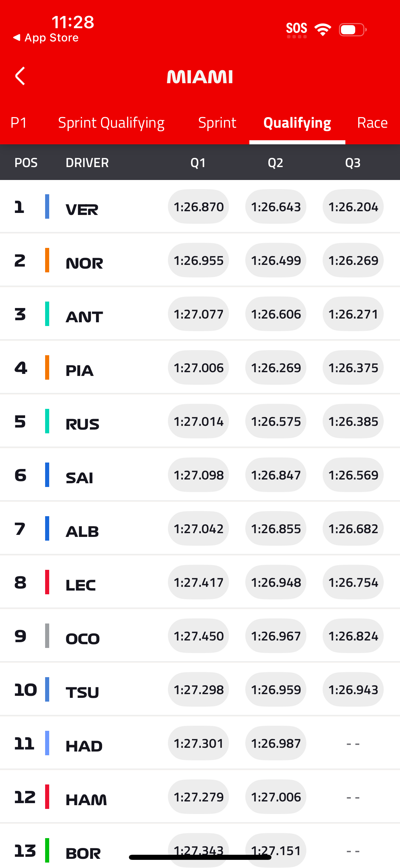Switch to the Sprint tab

point(217,123)
